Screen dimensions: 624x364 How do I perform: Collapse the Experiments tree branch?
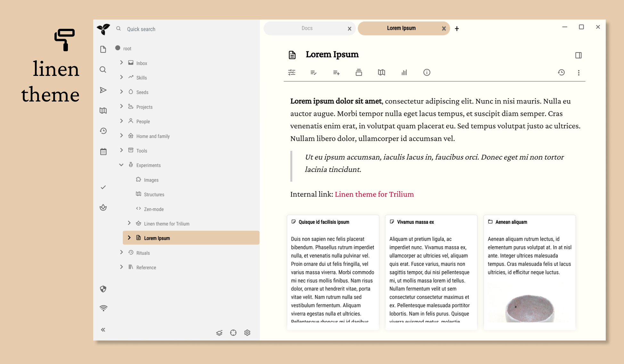click(121, 165)
